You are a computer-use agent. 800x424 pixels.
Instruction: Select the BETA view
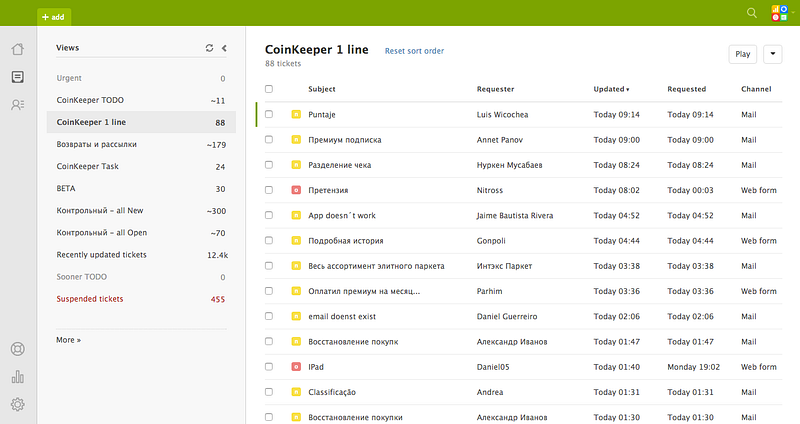[141, 188]
